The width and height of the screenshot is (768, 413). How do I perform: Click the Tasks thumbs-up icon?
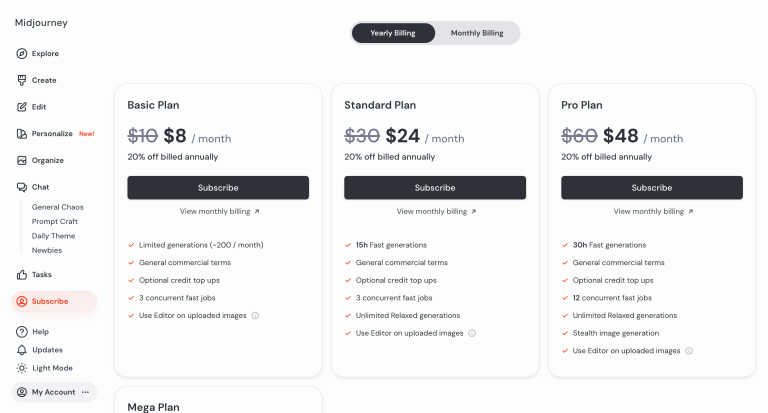(22, 275)
